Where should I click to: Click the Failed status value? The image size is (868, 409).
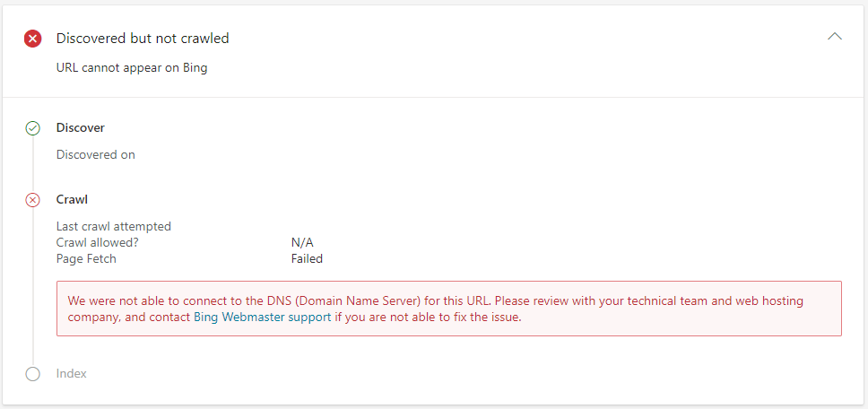coord(307,258)
